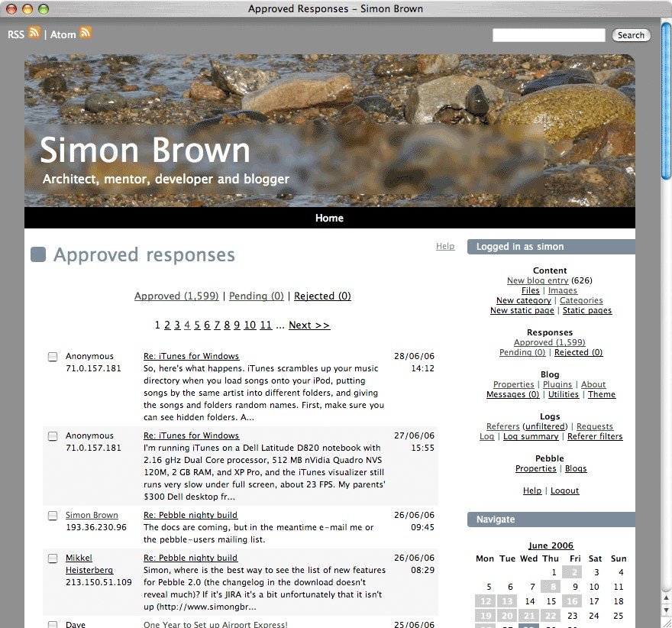Go to page 8 of responses
672x628 pixels.
tap(227, 325)
